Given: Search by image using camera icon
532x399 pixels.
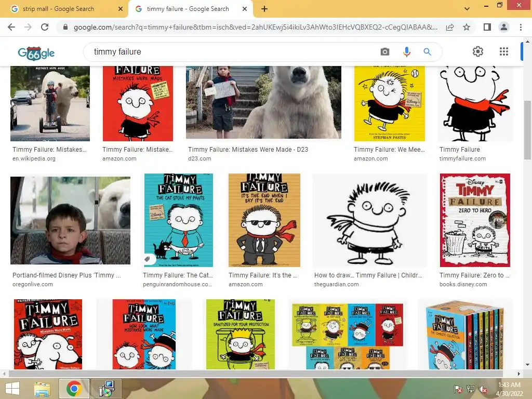Looking at the screenshot, I should click(x=385, y=52).
